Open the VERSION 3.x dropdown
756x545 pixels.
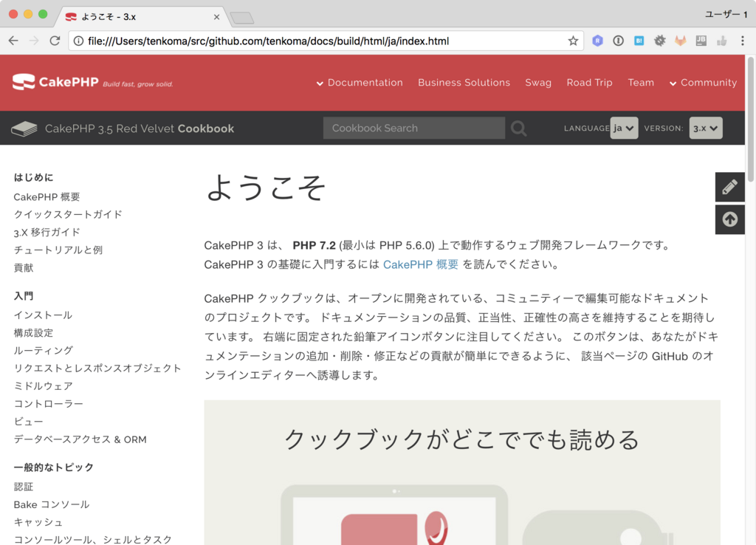706,128
